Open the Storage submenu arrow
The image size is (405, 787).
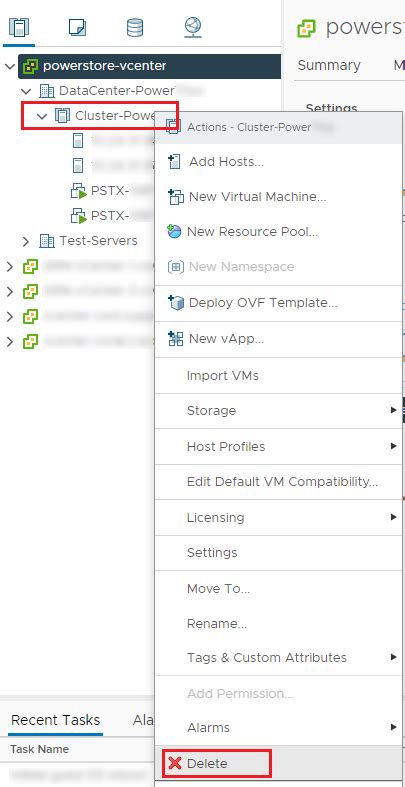pyautogui.click(x=393, y=410)
